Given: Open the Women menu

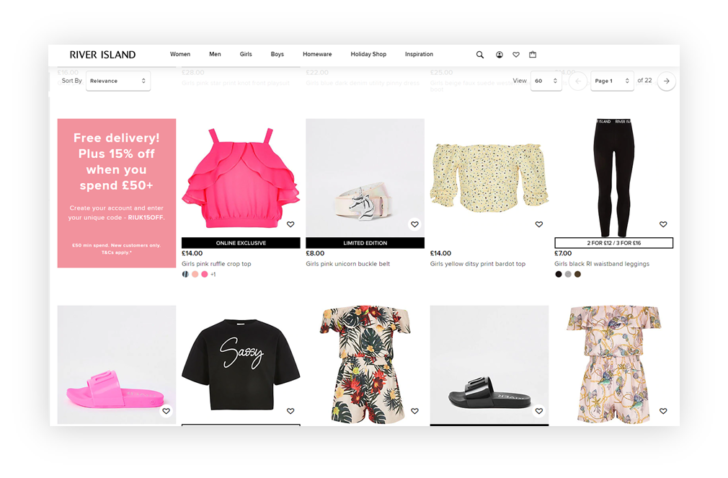Looking at the screenshot, I should tap(180, 54).
